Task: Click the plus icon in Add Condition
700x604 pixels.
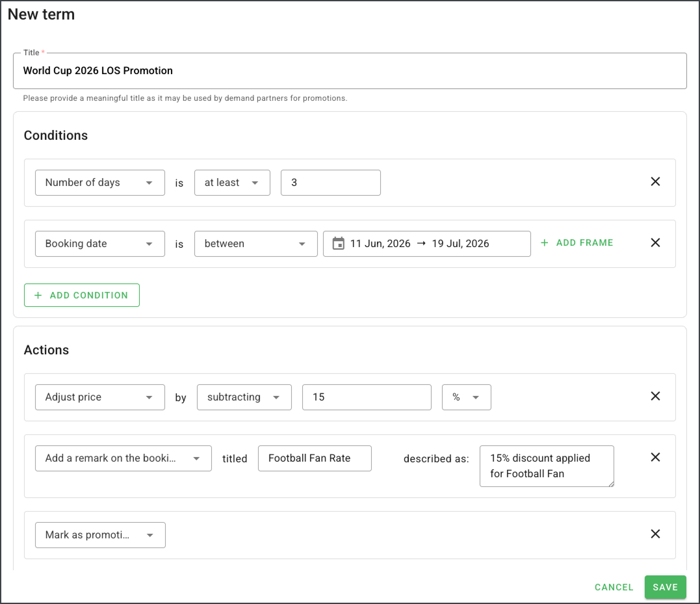Action: pos(38,295)
